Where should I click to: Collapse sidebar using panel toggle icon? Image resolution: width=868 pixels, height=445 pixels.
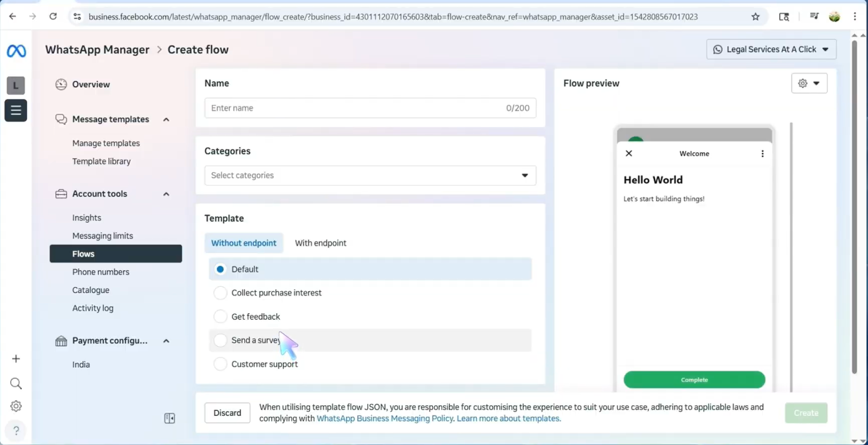click(x=169, y=418)
